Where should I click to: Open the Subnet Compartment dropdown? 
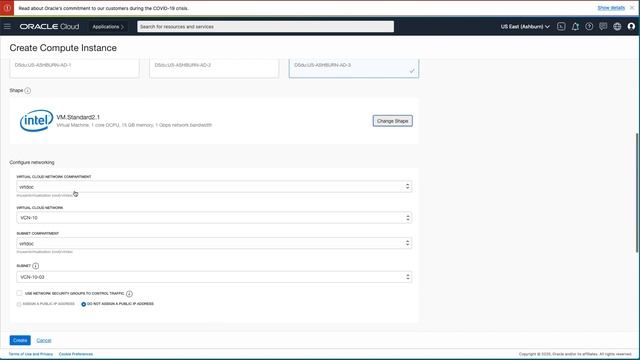coord(214,244)
